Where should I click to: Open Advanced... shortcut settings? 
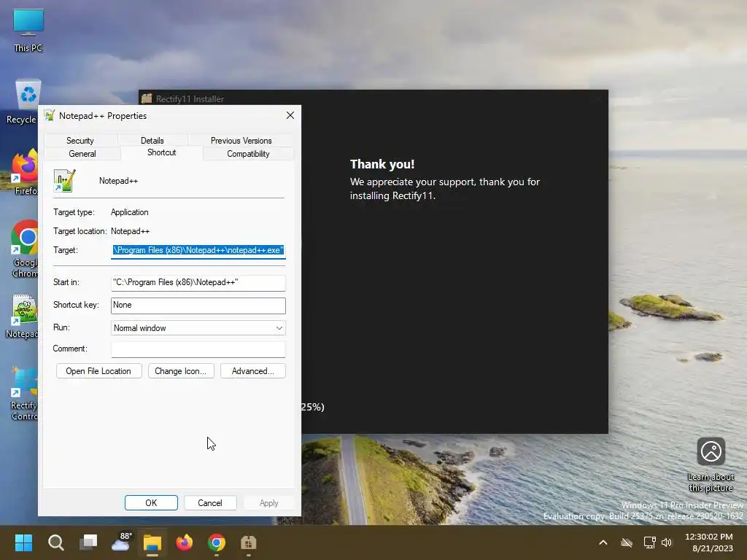253,371
